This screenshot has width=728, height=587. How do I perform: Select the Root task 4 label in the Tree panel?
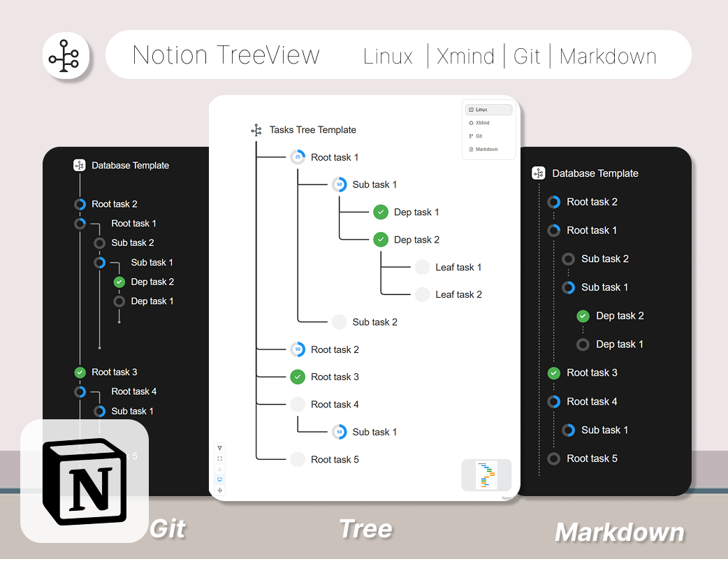335,405
